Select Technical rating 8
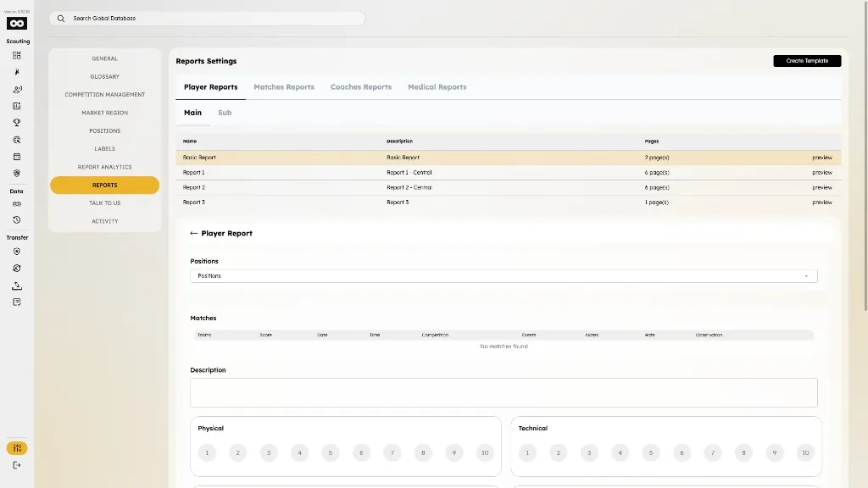868x488 pixels. [x=743, y=452]
